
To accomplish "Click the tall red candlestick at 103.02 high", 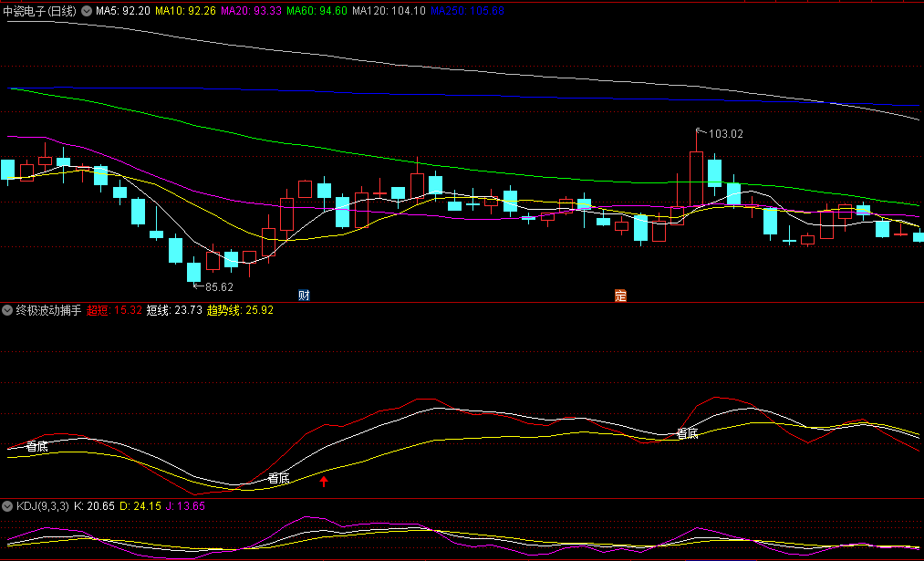I will [x=697, y=179].
